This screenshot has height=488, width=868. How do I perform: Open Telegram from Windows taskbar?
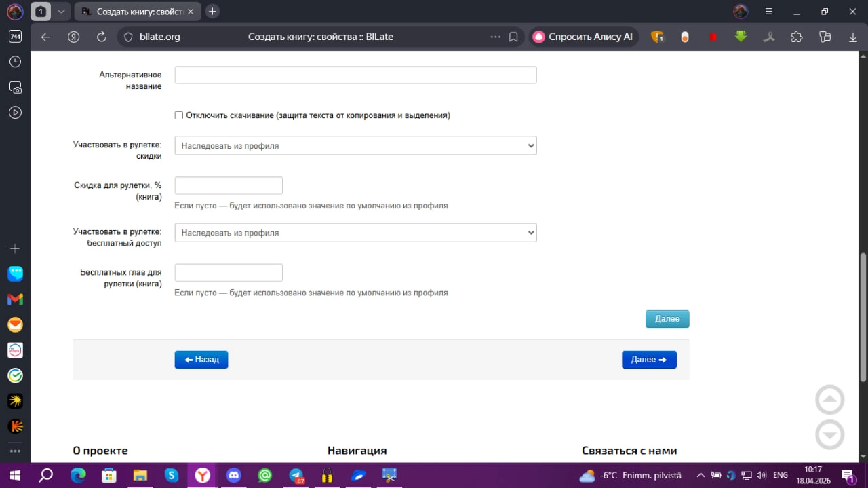click(296, 476)
